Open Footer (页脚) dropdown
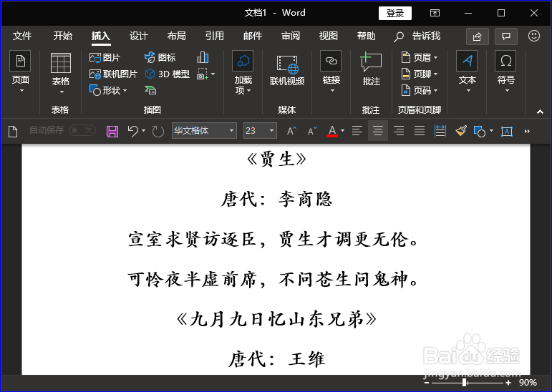The height and width of the screenshot is (392, 552). click(x=420, y=74)
